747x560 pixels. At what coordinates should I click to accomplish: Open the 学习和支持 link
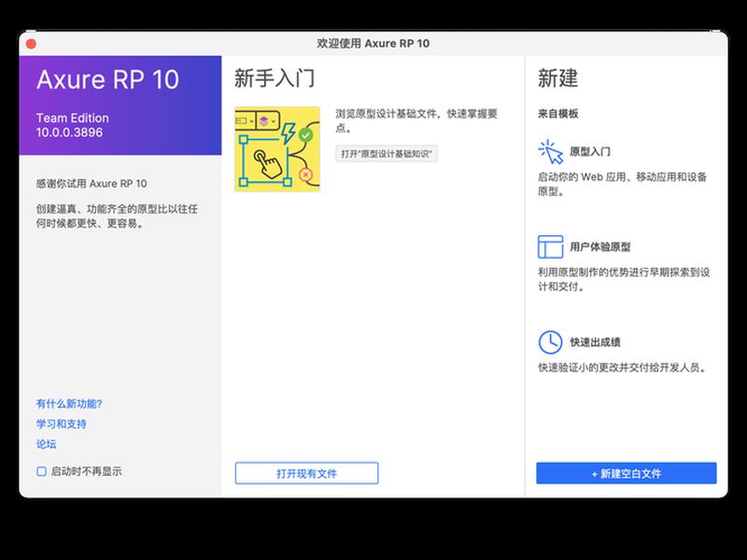click(x=62, y=424)
